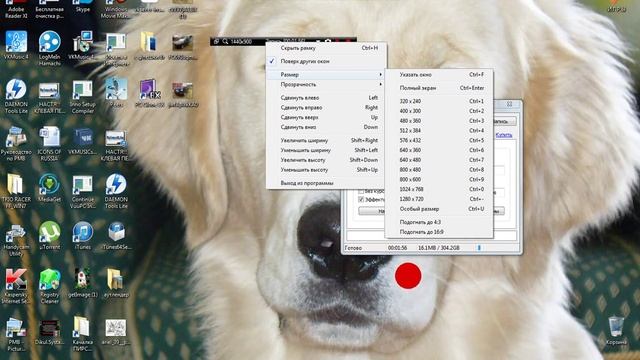
Task: Open the ariel_20 image file
Action: coord(116,331)
